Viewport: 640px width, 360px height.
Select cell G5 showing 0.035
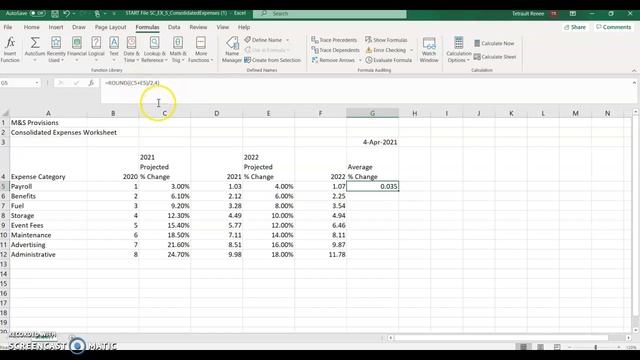point(372,187)
